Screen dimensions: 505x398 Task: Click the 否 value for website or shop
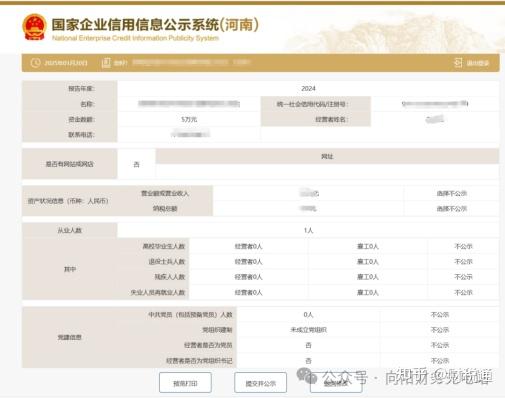pos(136,164)
